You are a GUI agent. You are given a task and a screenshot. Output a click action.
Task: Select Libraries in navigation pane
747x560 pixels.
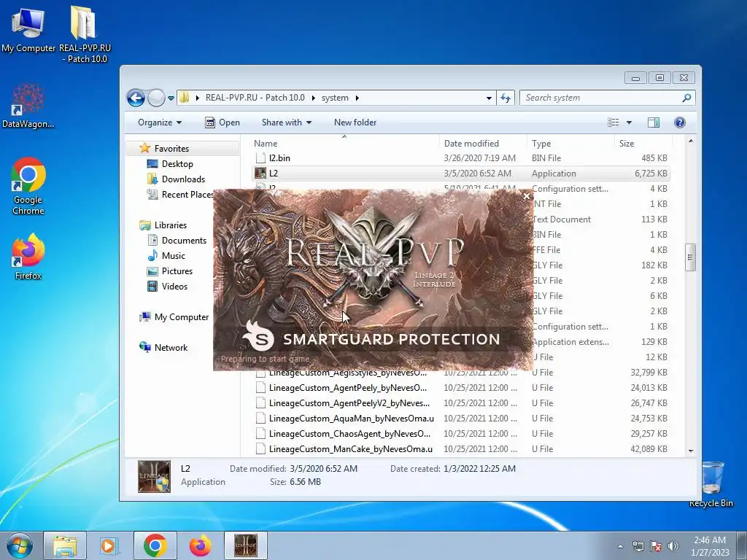tap(163, 225)
